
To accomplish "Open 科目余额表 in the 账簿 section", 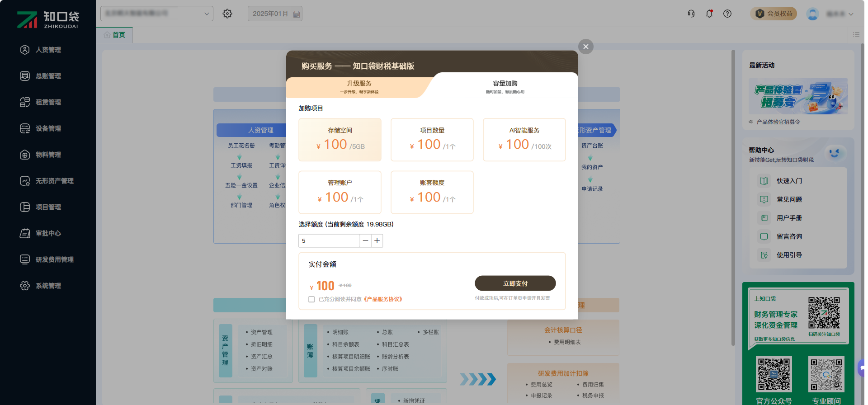I will point(346,344).
